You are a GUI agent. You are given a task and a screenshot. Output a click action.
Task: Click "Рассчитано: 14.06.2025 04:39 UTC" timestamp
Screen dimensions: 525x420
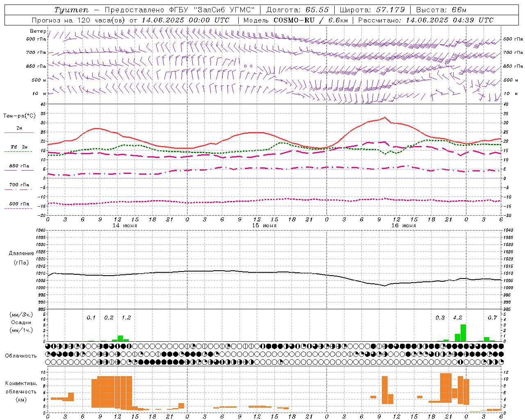[x=426, y=20]
